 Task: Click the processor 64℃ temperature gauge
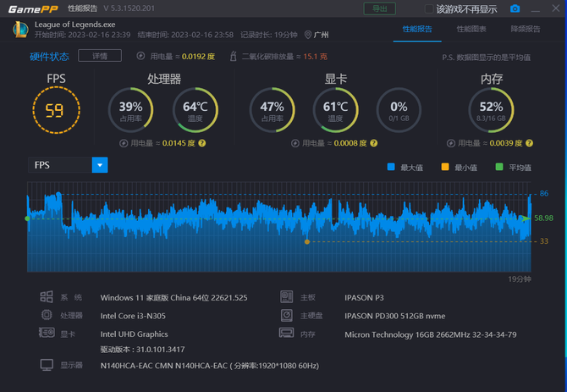(x=195, y=110)
